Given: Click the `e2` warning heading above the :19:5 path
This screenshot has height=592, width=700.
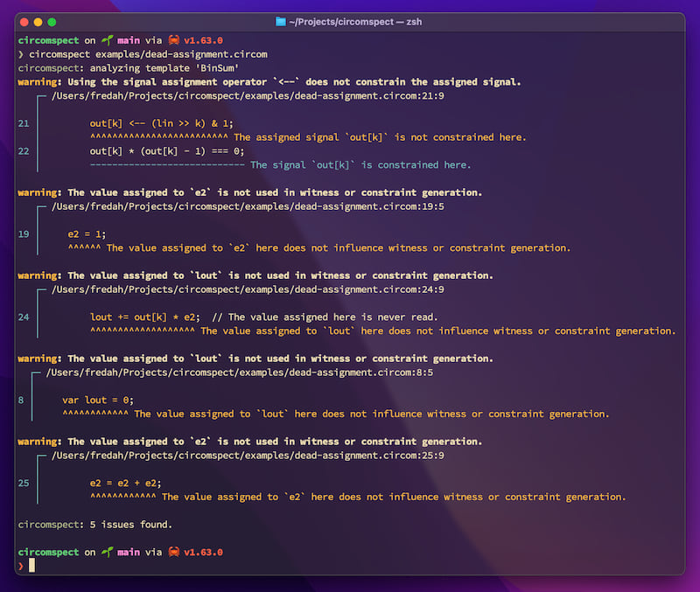Looking at the screenshot, I should (250, 192).
